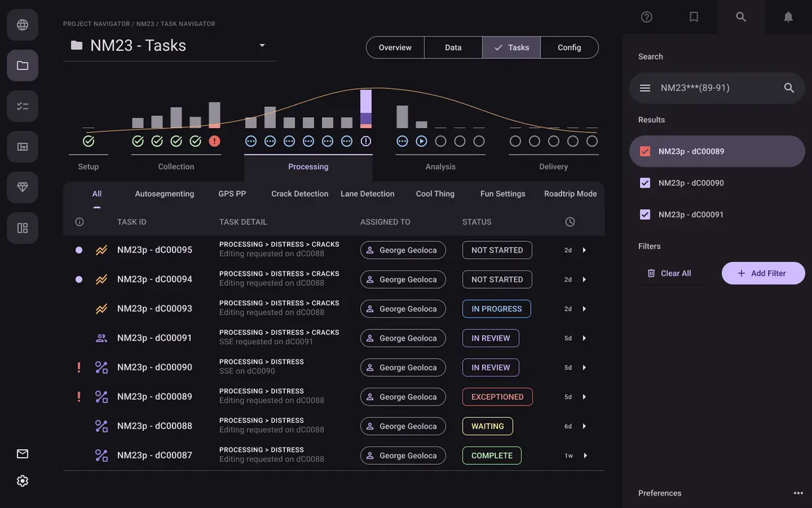Click the Add Filter button
This screenshot has height=508, width=812.
763,273
